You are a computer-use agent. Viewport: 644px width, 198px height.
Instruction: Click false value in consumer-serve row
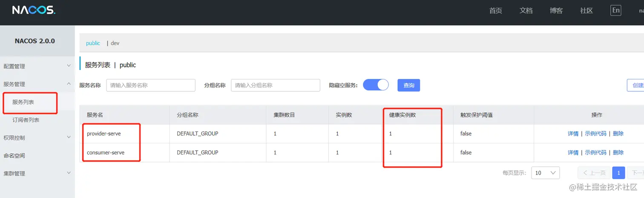point(466,152)
